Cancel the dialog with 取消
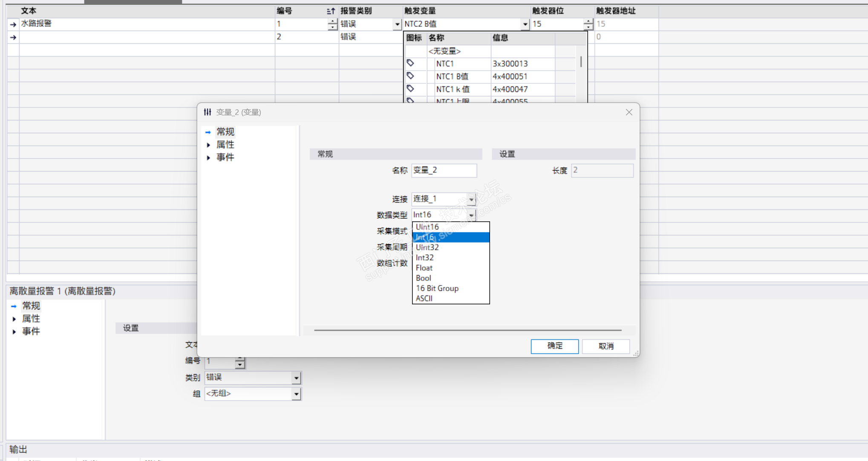The image size is (868, 461). (x=606, y=346)
